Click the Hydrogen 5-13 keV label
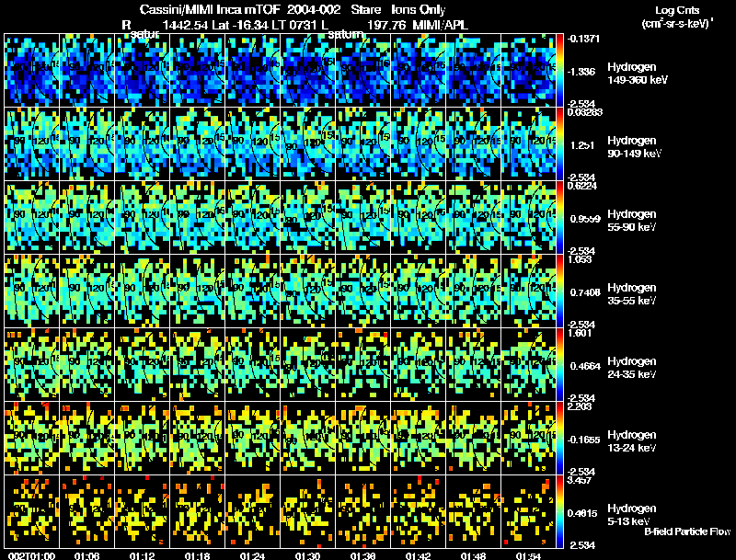The width and height of the screenshot is (736, 560). (x=632, y=515)
